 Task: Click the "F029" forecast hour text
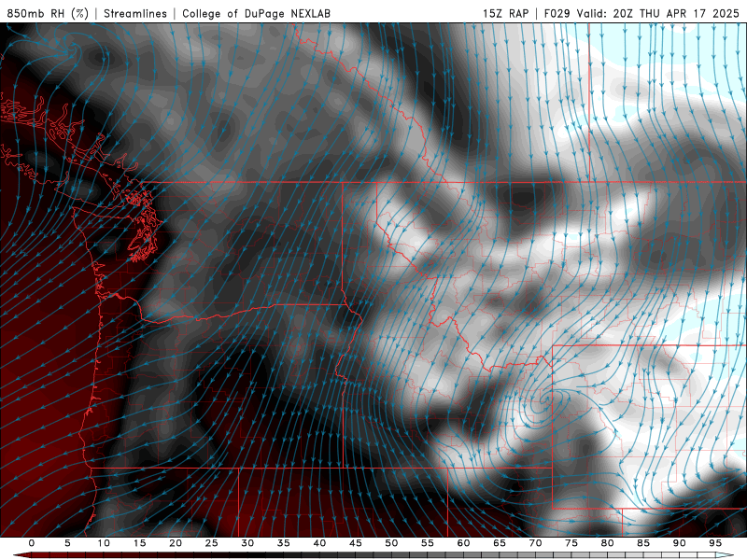(x=557, y=13)
